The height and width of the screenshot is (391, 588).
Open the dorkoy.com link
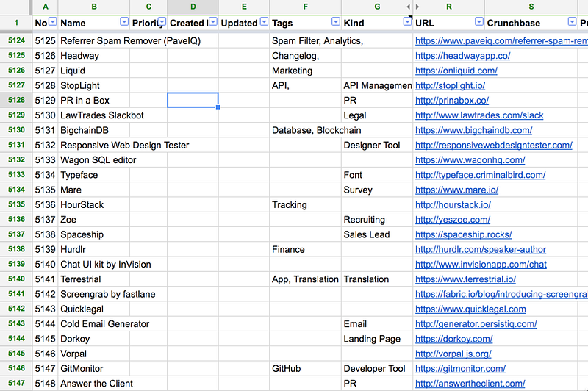pos(454,339)
